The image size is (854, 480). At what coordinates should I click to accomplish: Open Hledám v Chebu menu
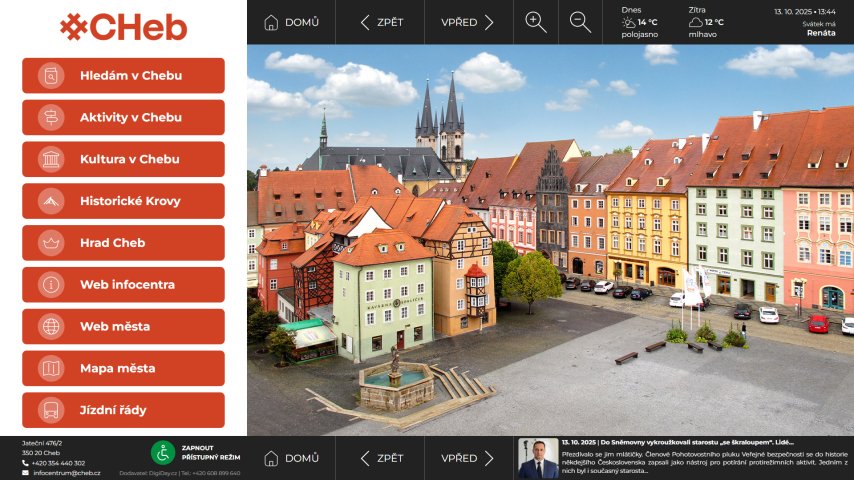pos(123,75)
